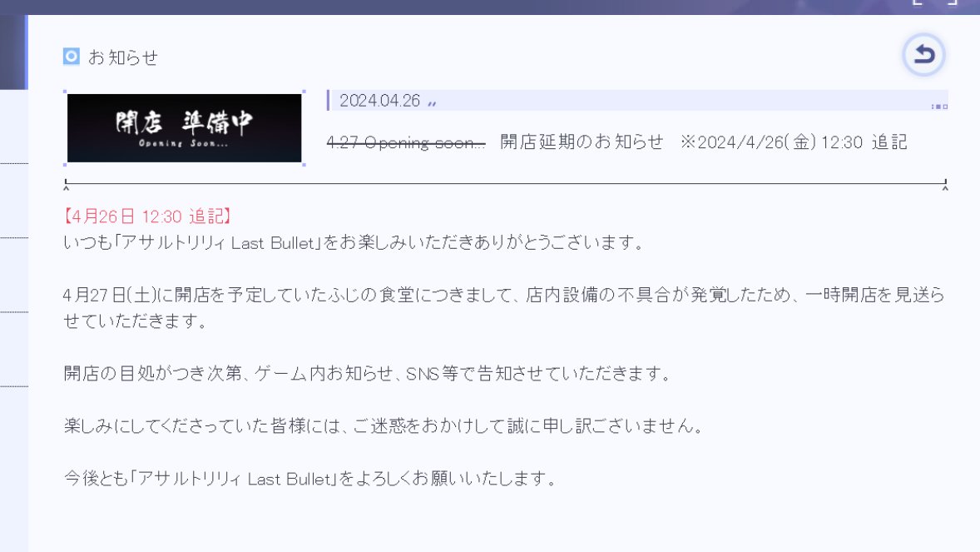Click the paragraph about 4月27日(土) opening

pos(504,307)
